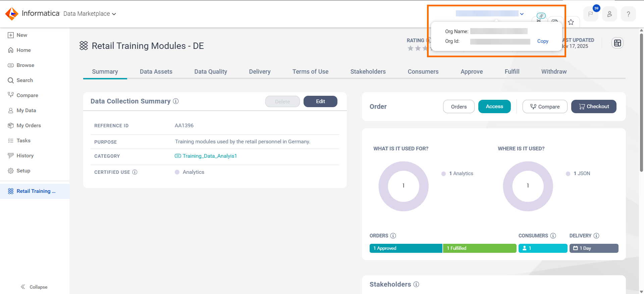Click the Retail Training Modules - DE title
This screenshot has width=644, height=294.
(148, 46)
